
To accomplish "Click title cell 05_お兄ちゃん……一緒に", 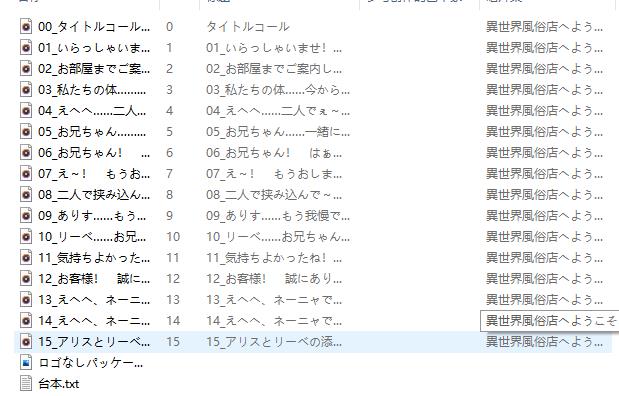I will tap(278, 131).
